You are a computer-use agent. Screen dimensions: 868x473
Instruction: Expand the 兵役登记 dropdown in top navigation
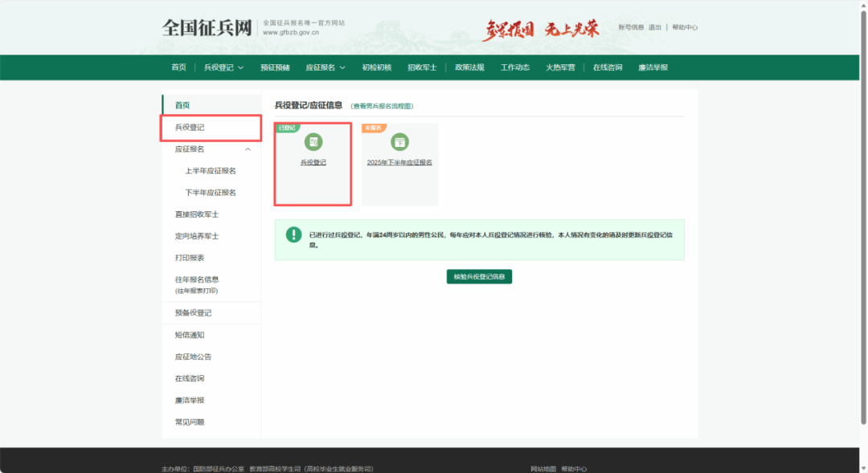223,67
